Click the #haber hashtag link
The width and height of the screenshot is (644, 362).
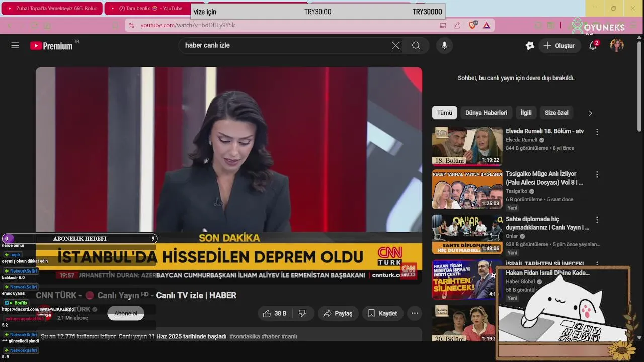tap(271, 336)
